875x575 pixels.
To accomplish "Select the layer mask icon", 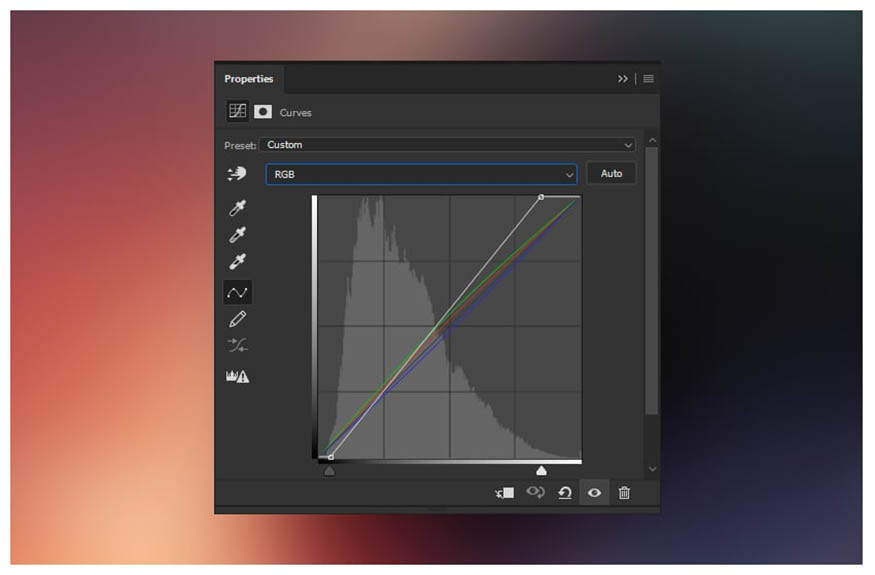I will (x=263, y=112).
